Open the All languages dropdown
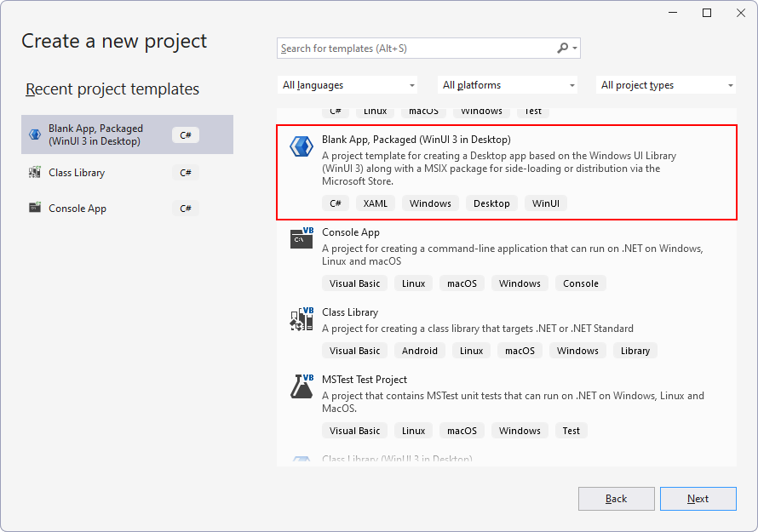758x532 pixels. tap(347, 84)
